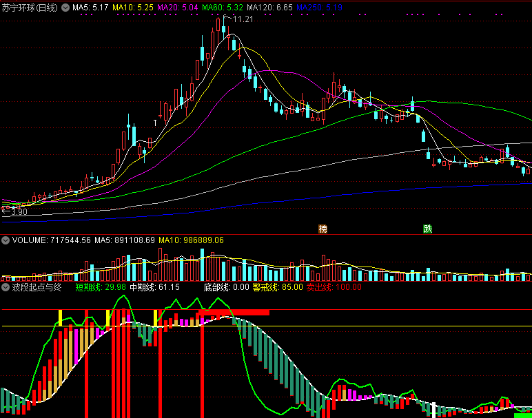Select the MA5: 5.17 label

tap(90, 8)
